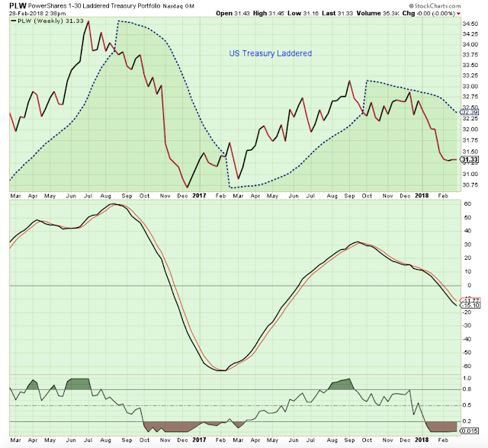This screenshot has width=488, height=448.
Task: Click the blue US Treasury Laddered annotation
Action: [x=271, y=53]
